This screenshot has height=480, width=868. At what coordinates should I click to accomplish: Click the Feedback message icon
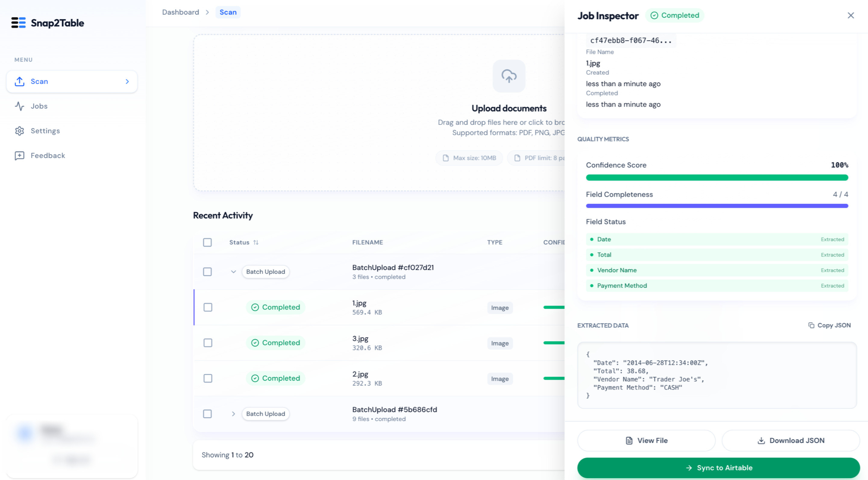(x=20, y=156)
